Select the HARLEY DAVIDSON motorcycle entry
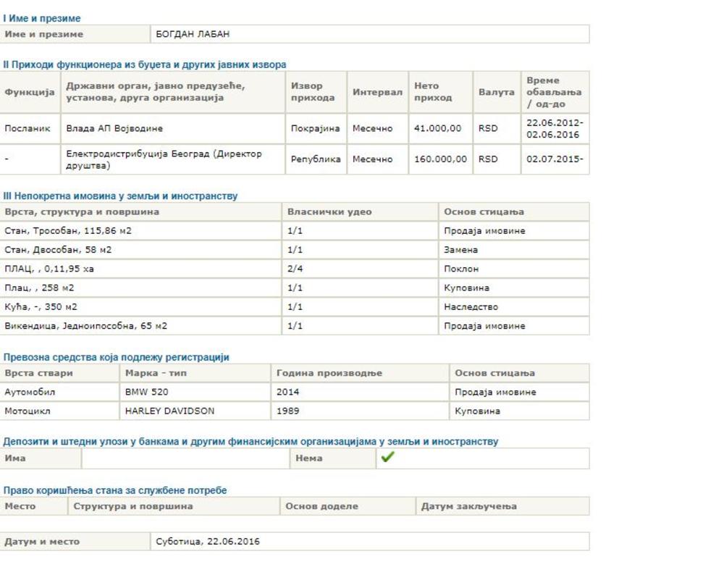Screen dimensions: 724x588 pos(169,411)
